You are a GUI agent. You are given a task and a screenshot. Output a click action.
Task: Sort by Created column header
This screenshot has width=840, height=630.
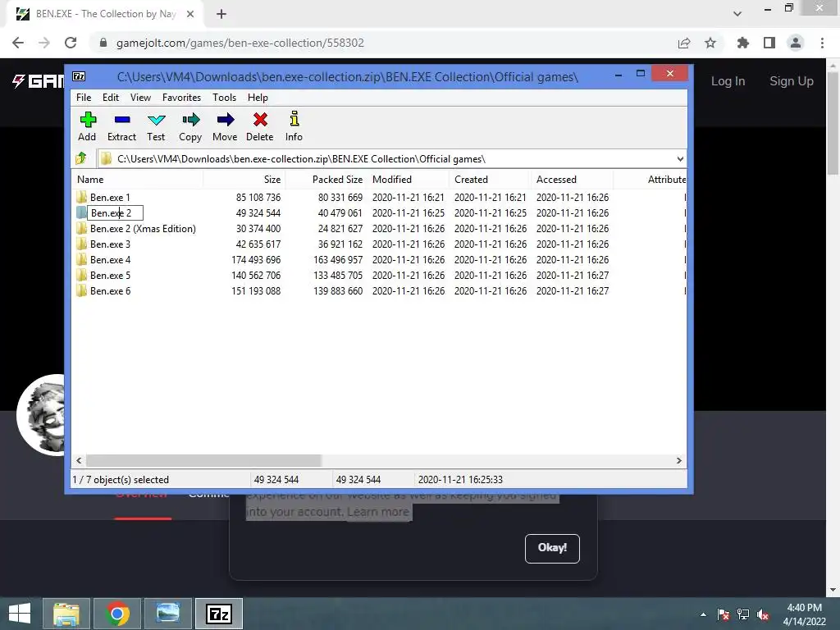coord(491,180)
